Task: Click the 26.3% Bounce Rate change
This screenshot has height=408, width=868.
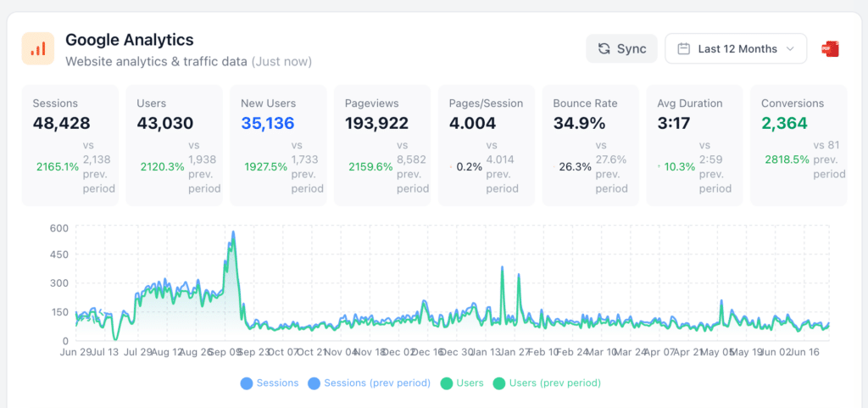Action: [x=576, y=166]
